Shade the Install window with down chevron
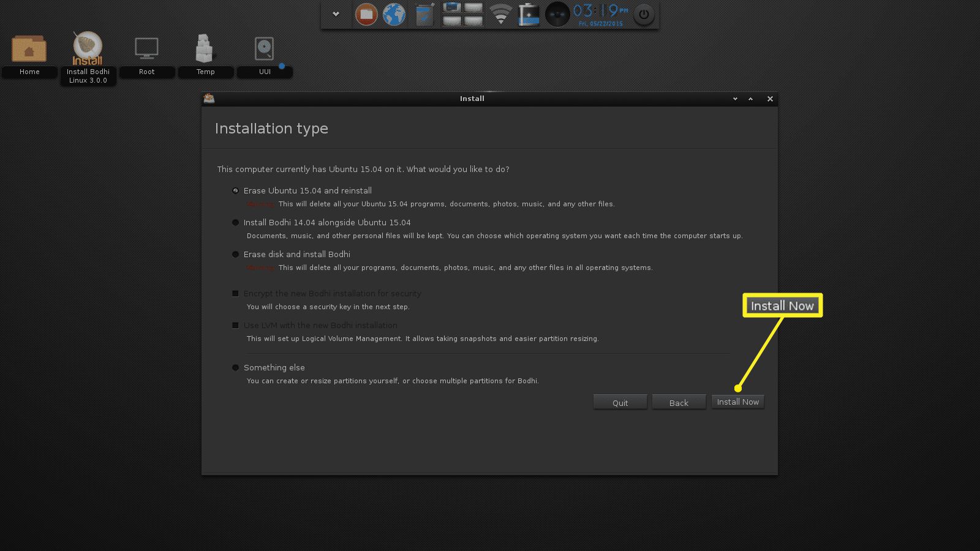Screen dimensions: 980x551 click(x=735, y=99)
